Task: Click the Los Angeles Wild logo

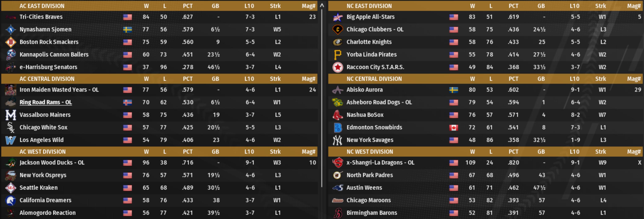Action: [10, 140]
